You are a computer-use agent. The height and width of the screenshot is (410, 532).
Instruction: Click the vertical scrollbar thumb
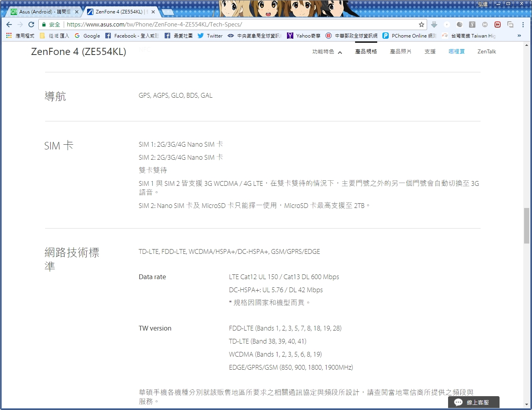point(526,225)
